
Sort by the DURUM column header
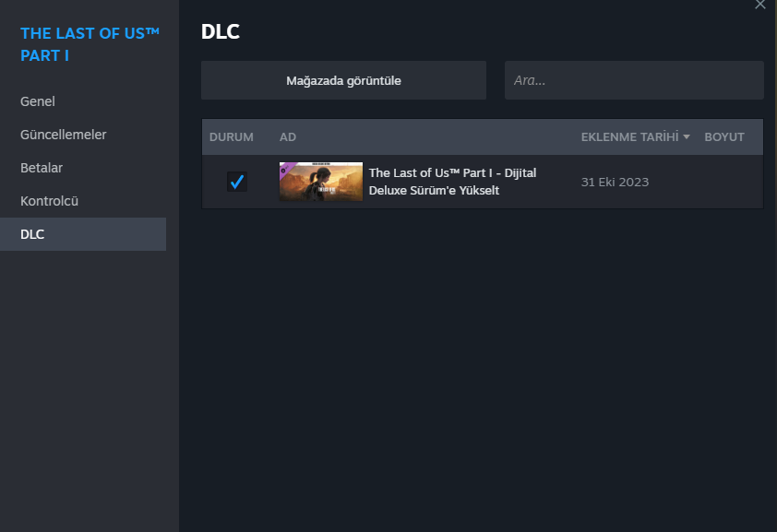click(231, 137)
